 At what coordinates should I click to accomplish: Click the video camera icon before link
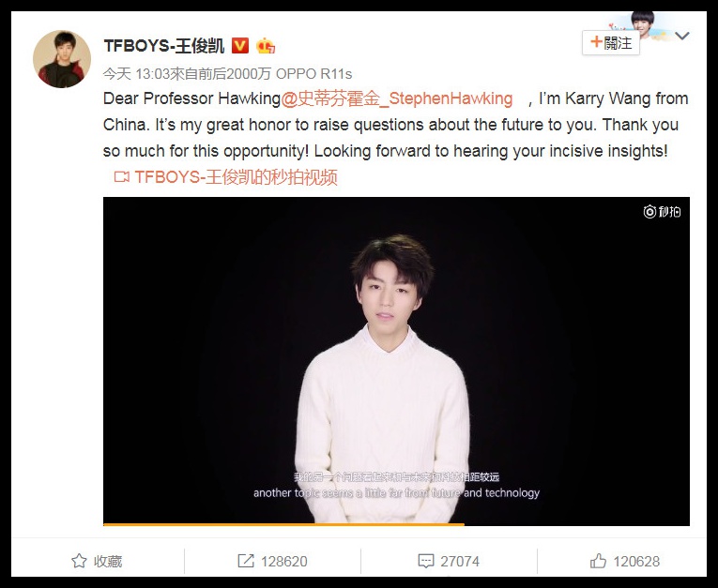click(x=122, y=176)
